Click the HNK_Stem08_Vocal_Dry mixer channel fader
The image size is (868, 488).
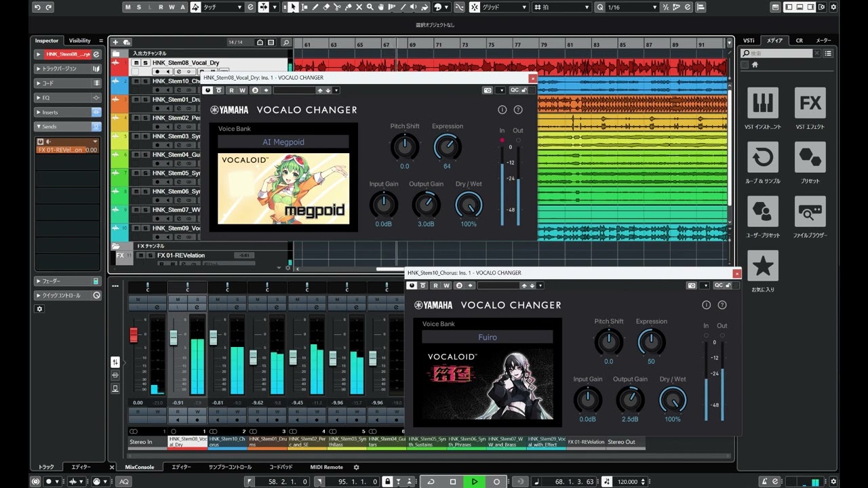174,337
